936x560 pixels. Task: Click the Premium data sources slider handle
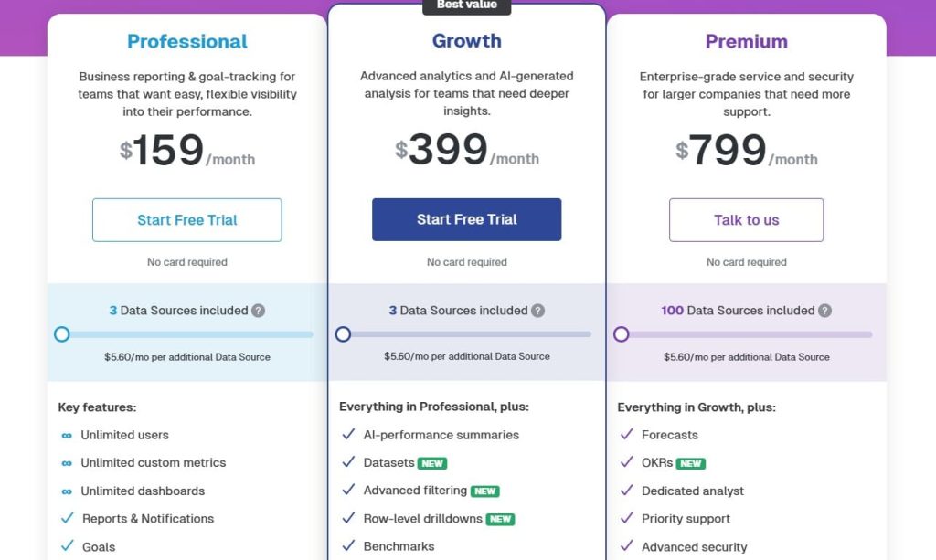tap(622, 334)
